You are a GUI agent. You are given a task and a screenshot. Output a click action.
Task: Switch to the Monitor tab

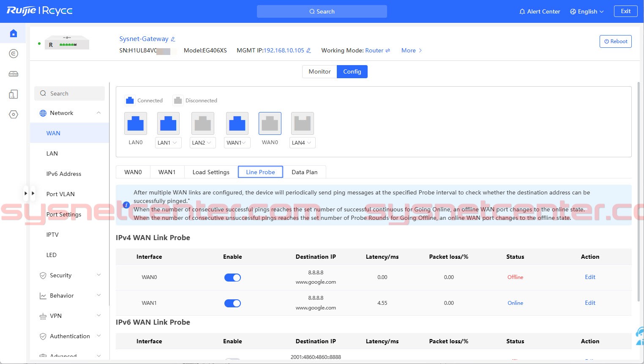319,71
